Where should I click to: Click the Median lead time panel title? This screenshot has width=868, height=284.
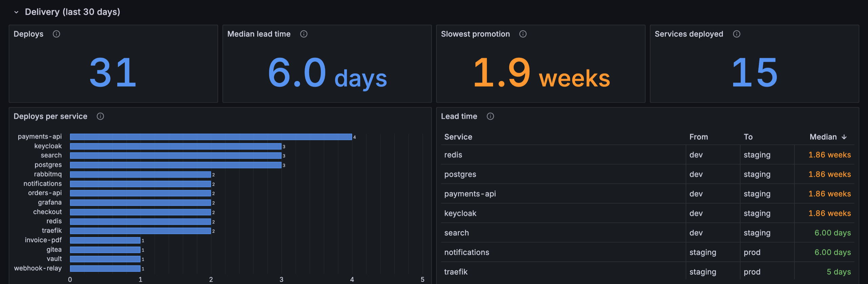coord(259,34)
